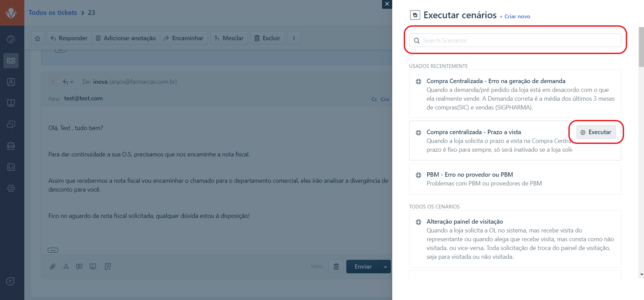
Task: Open the more actions three-dot menu
Action: tap(294, 38)
